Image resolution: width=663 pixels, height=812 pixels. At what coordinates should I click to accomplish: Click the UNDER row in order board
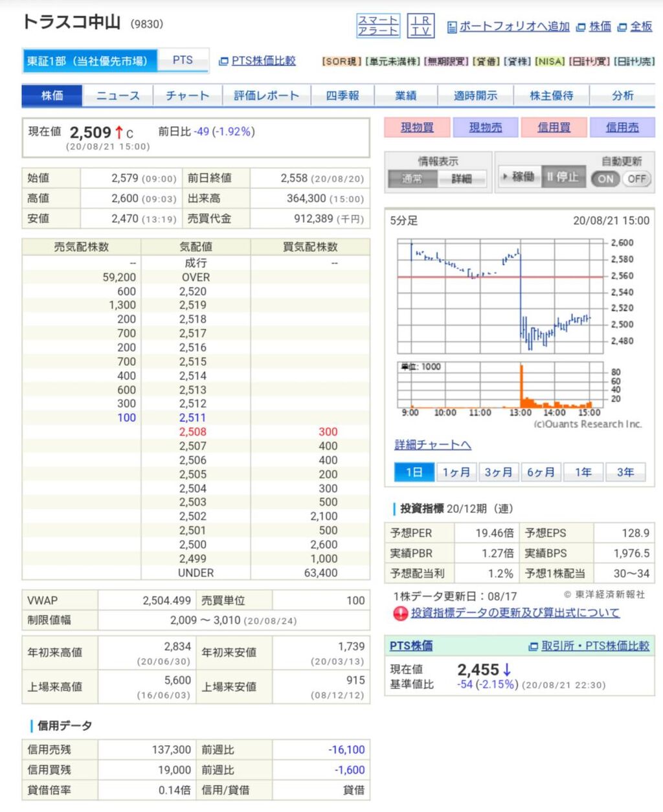196,573
